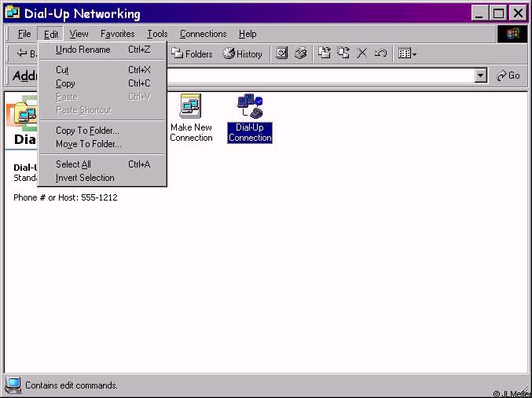The height and width of the screenshot is (398, 532).
Task: Click the Go button
Action: (508, 76)
